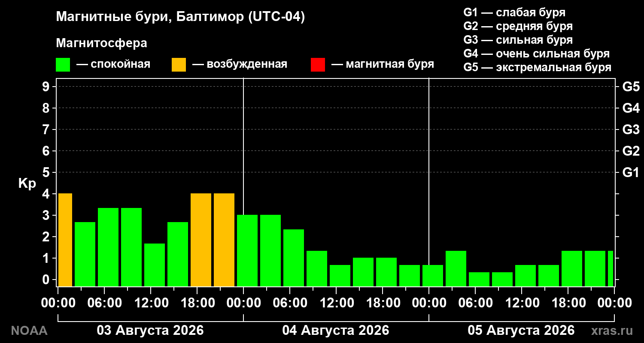Click the red magnetic storm legend swatch
The height and width of the screenshot is (343, 644).
[x=318, y=65]
